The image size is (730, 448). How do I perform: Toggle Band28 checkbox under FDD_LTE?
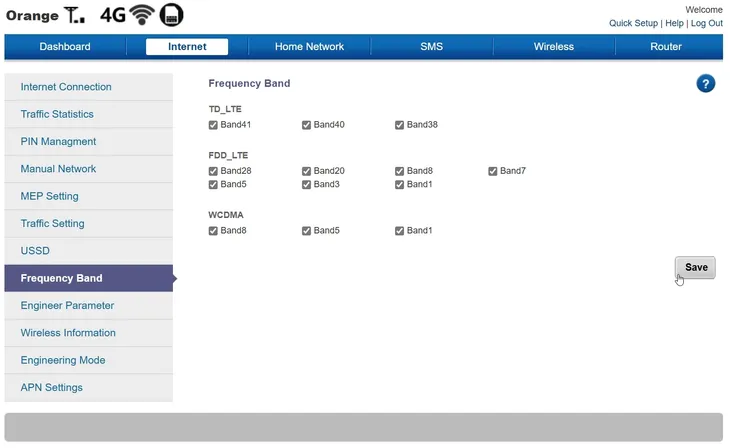(x=213, y=171)
